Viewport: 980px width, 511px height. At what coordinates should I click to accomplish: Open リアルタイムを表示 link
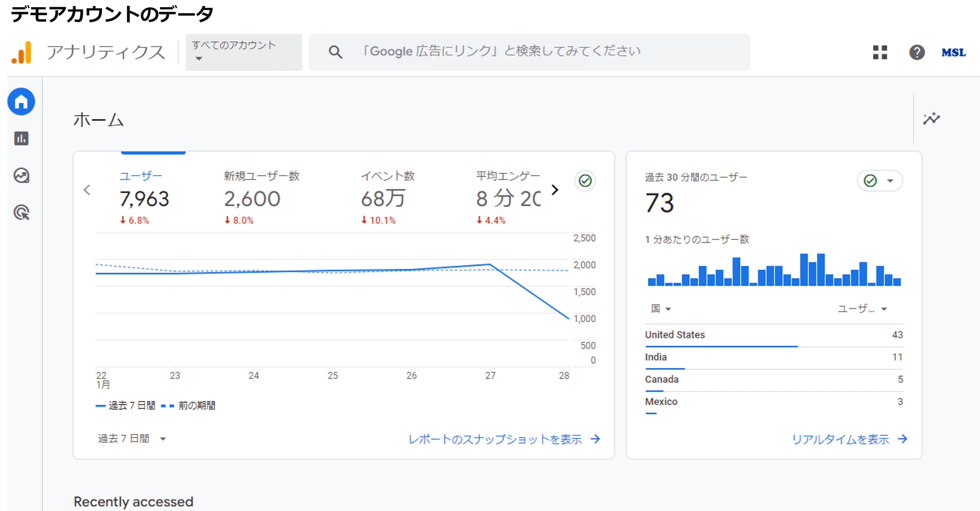coord(849,439)
